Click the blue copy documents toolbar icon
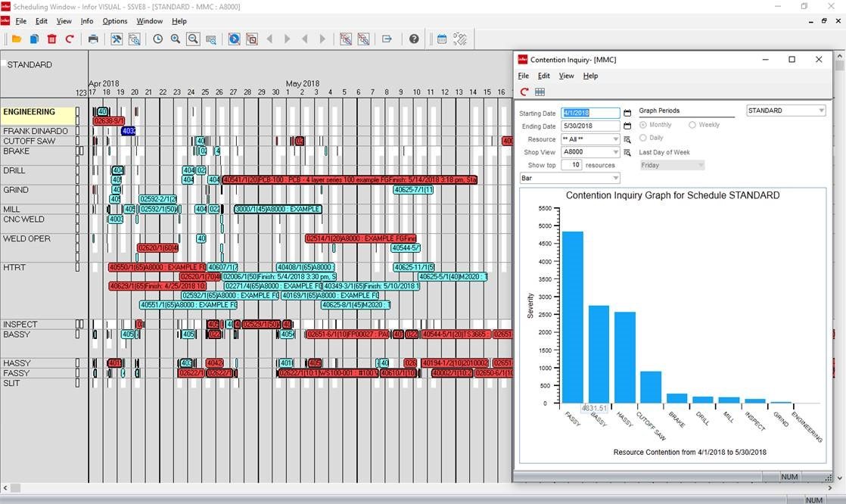 click(x=34, y=39)
